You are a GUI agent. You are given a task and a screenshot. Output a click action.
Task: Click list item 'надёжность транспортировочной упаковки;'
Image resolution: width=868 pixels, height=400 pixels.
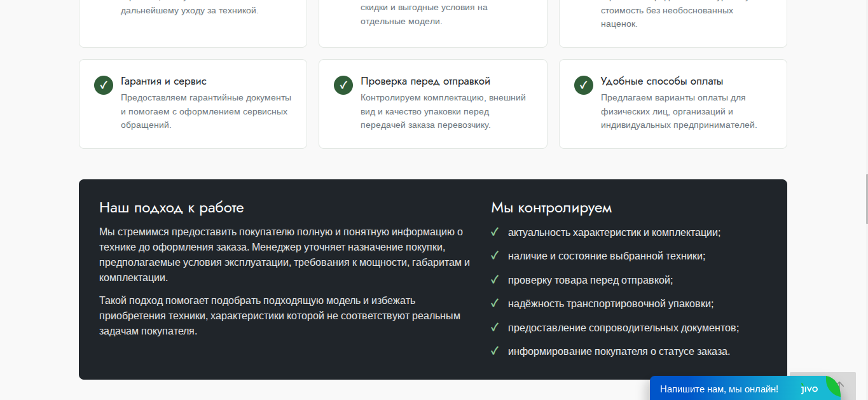[x=611, y=303]
